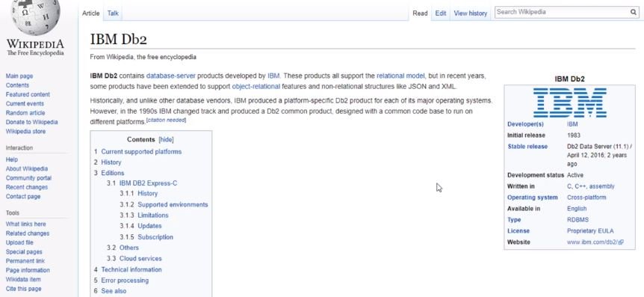
Task: Jump to History section in contents
Action: click(111, 162)
